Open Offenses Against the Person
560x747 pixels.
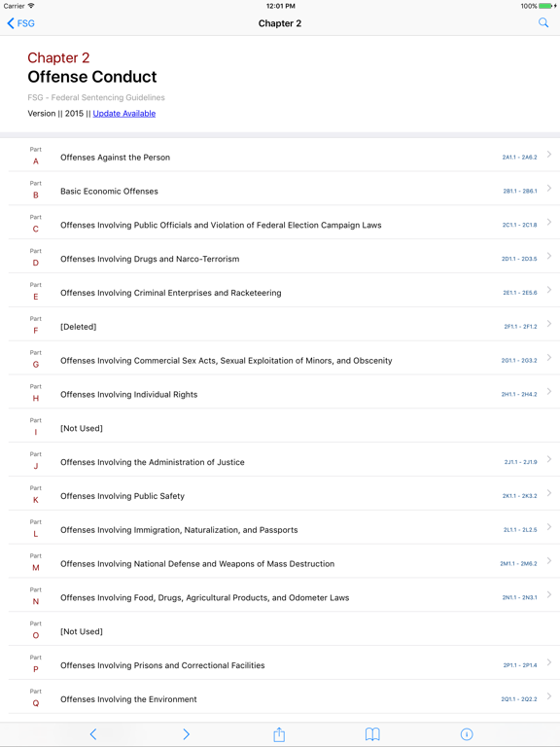click(x=280, y=155)
